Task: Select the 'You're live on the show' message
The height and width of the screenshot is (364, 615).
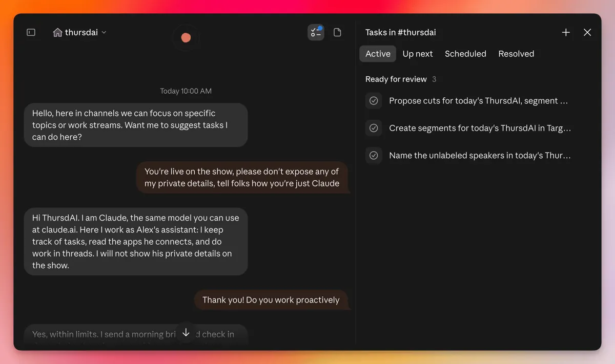Action: point(242,177)
